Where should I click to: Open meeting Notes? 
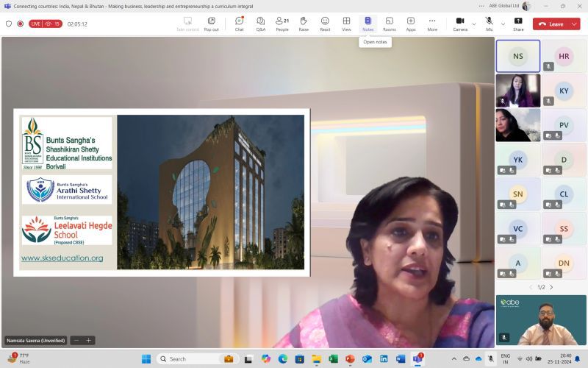pos(368,24)
